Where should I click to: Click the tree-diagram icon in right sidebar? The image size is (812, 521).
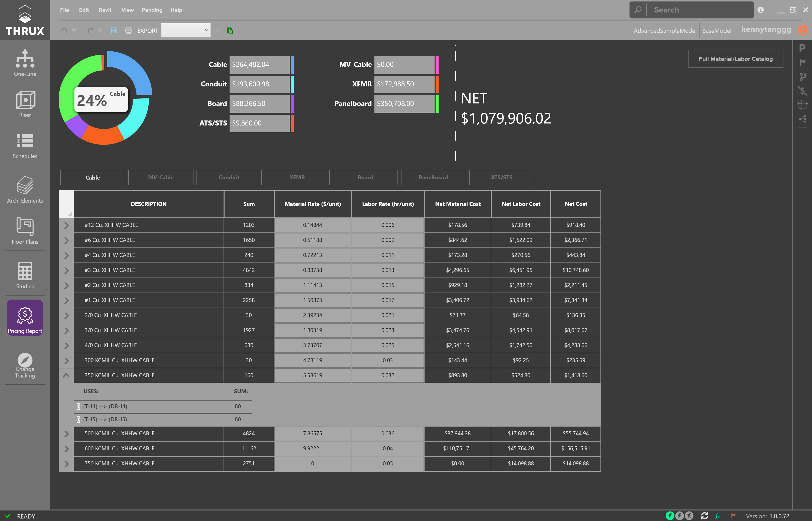[x=802, y=119]
